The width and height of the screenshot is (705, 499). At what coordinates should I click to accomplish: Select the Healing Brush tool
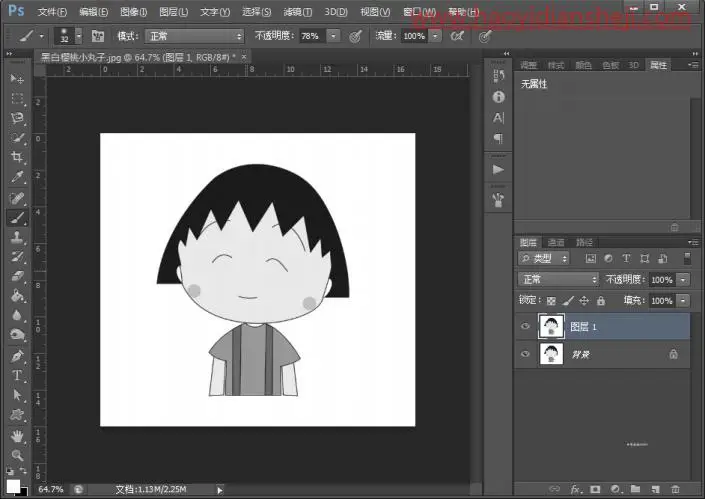(17, 198)
